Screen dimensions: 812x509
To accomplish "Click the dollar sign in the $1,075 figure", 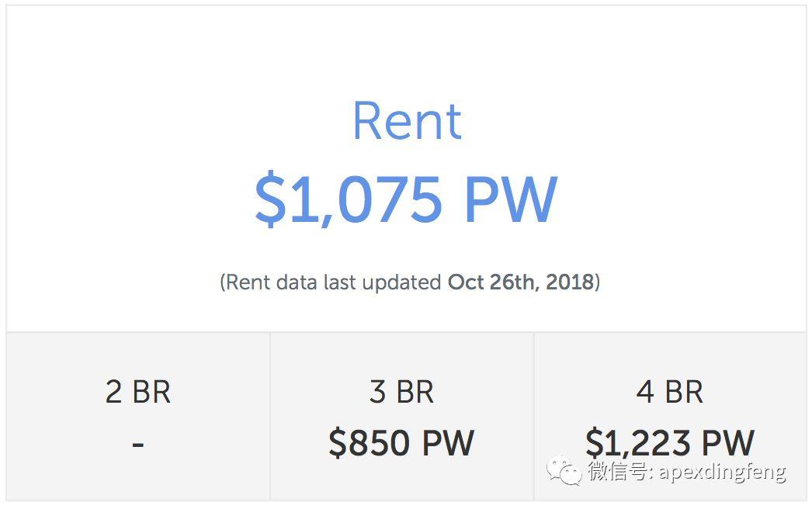I will pos(271,199).
